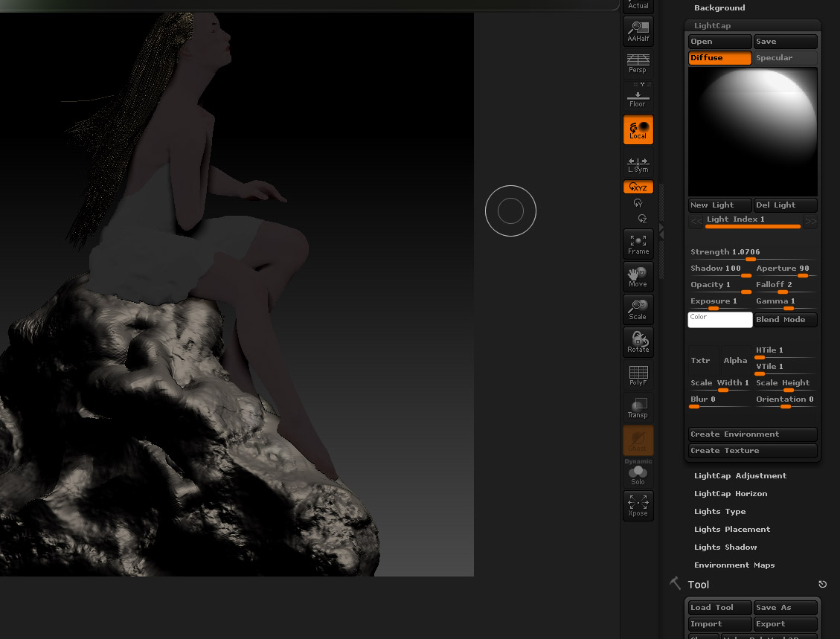Toggle Solo mode
Screen dimensions: 840x639
(x=638, y=475)
